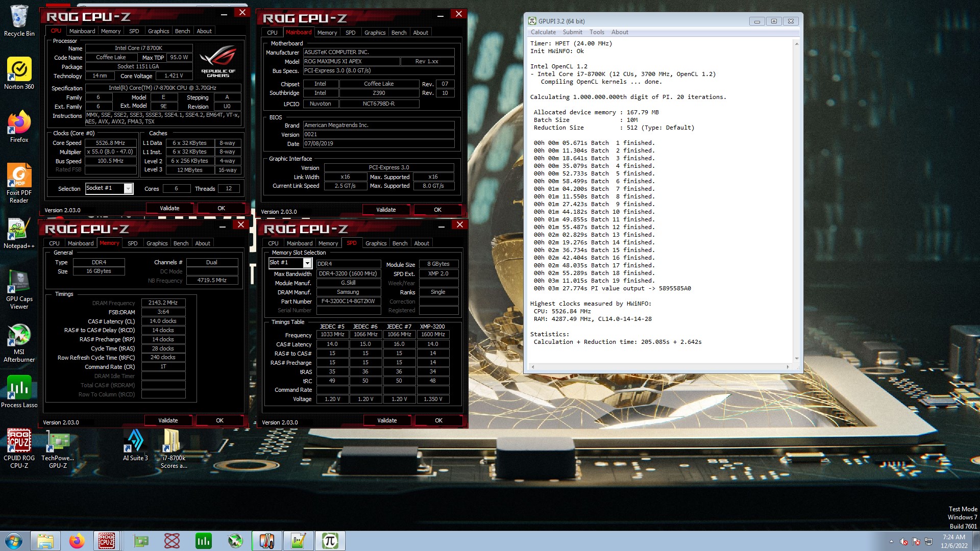Click OK in the CPU tab window
Viewport: 980px width, 551px height.
[221, 208]
